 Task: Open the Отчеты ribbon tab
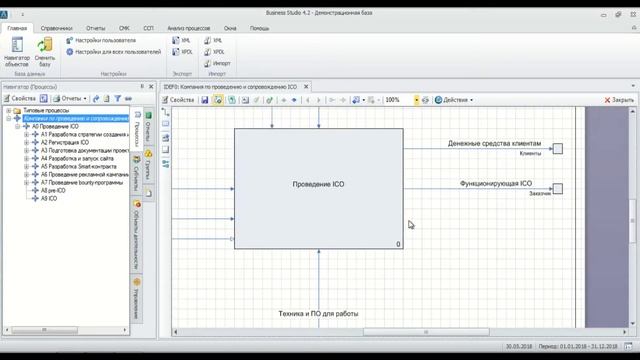pos(96,28)
